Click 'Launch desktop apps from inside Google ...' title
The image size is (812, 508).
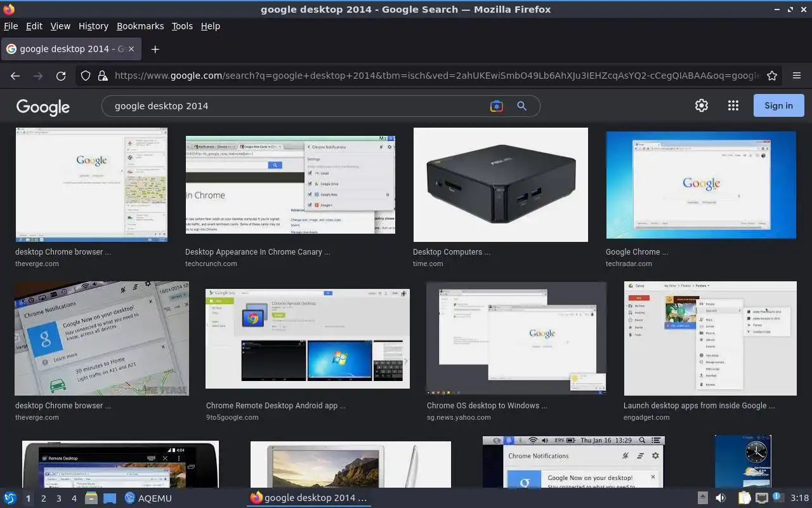[699, 406]
